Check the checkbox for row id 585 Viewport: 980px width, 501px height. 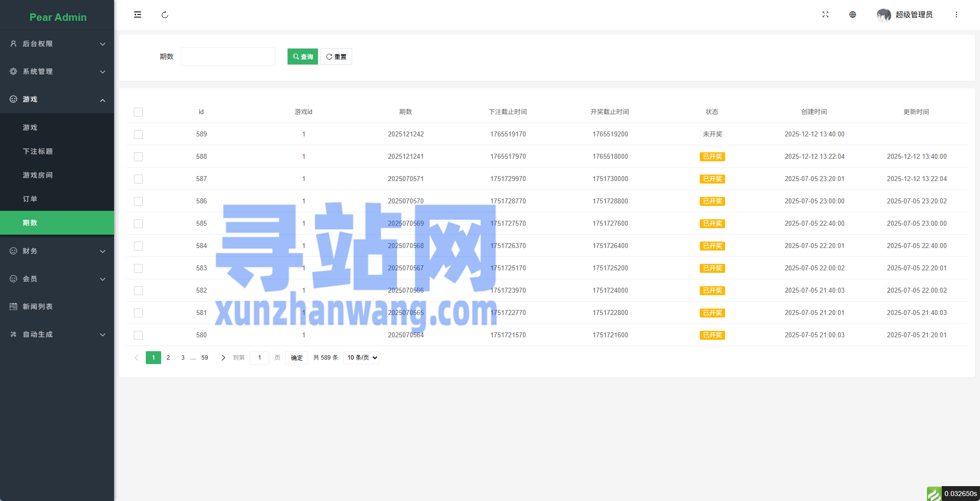tap(138, 224)
